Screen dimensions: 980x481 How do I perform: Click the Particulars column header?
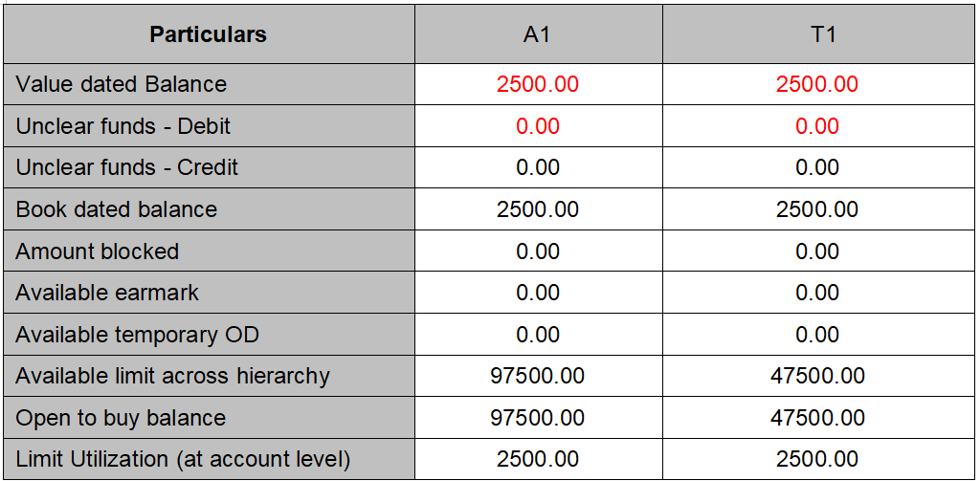point(208,35)
